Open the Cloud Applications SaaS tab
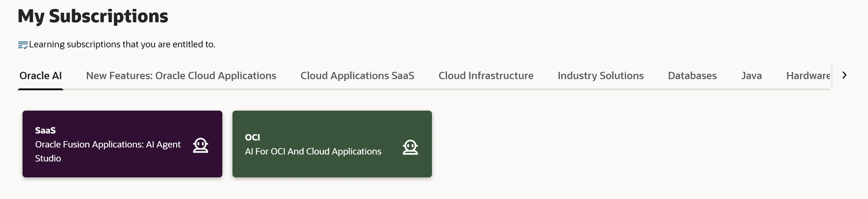868x199 pixels. pyautogui.click(x=357, y=76)
